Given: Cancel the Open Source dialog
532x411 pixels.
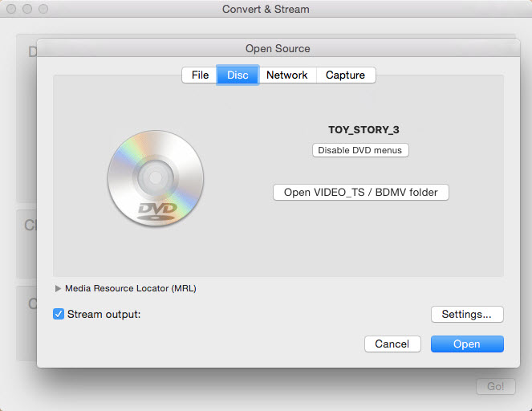Looking at the screenshot, I should point(392,344).
